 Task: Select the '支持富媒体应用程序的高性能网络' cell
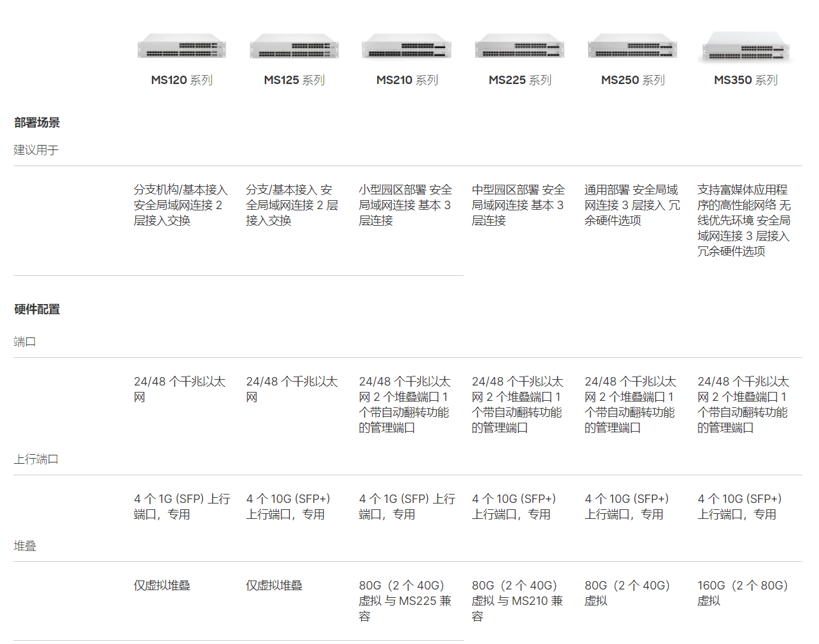coord(745,221)
